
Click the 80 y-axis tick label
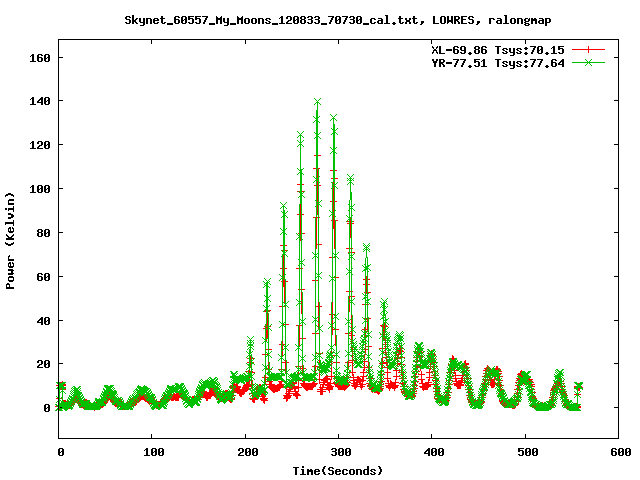pos(43,233)
